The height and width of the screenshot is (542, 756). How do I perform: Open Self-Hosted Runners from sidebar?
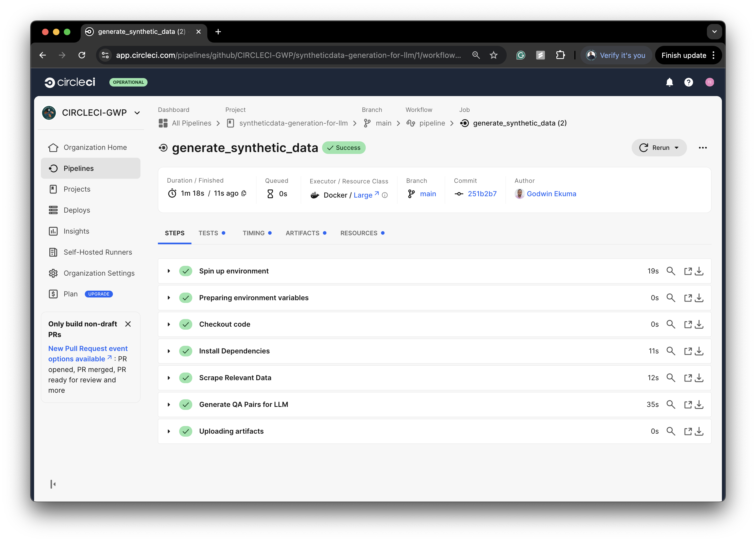pos(98,252)
